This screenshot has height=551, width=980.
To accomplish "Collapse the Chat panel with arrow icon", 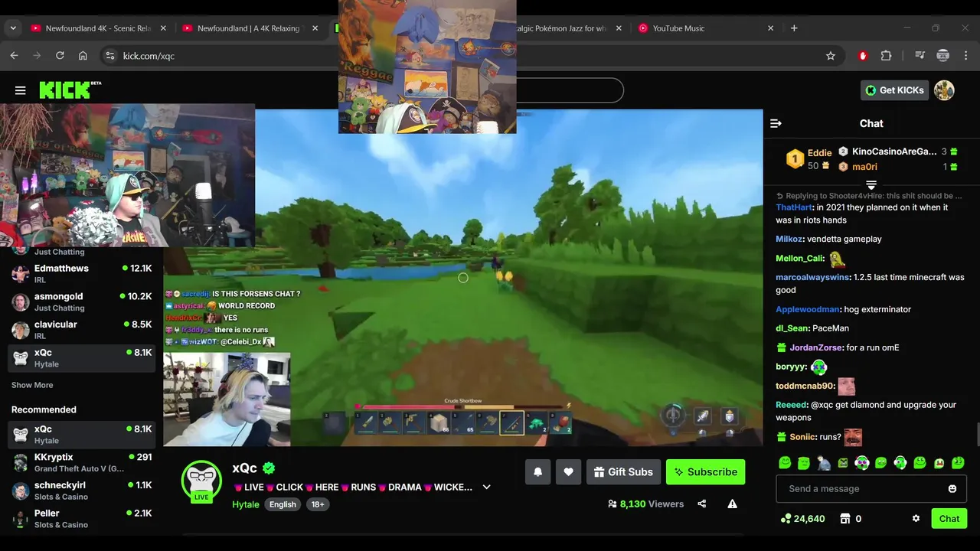I will [x=776, y=123].
